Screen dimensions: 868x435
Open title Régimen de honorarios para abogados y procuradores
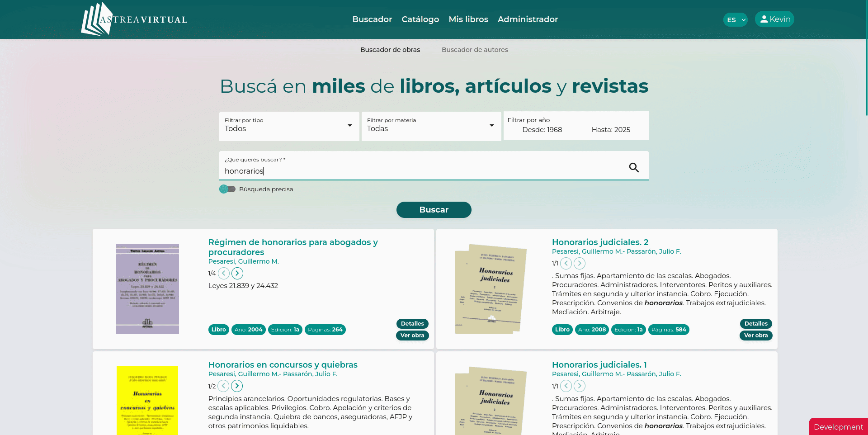point(293,247)
